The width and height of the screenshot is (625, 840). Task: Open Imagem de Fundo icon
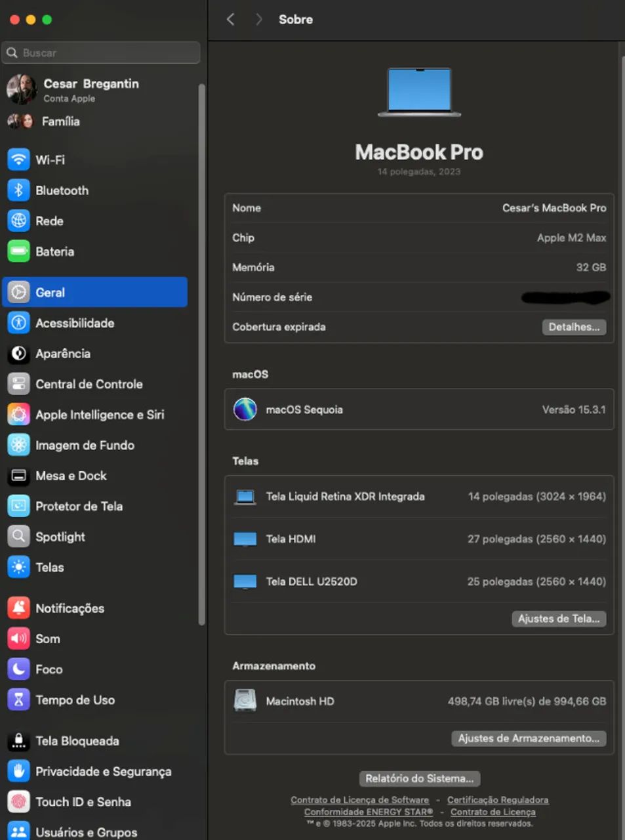click(x=18, y=445)
